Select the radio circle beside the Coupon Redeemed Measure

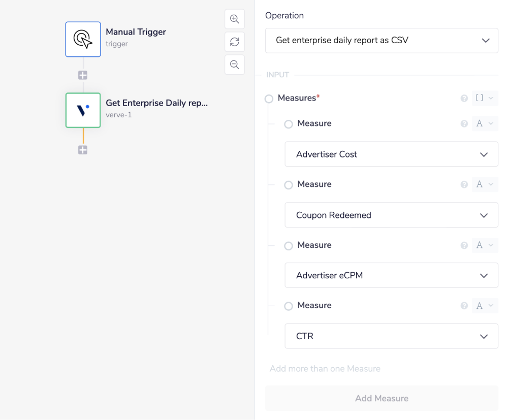click(289, 185)
